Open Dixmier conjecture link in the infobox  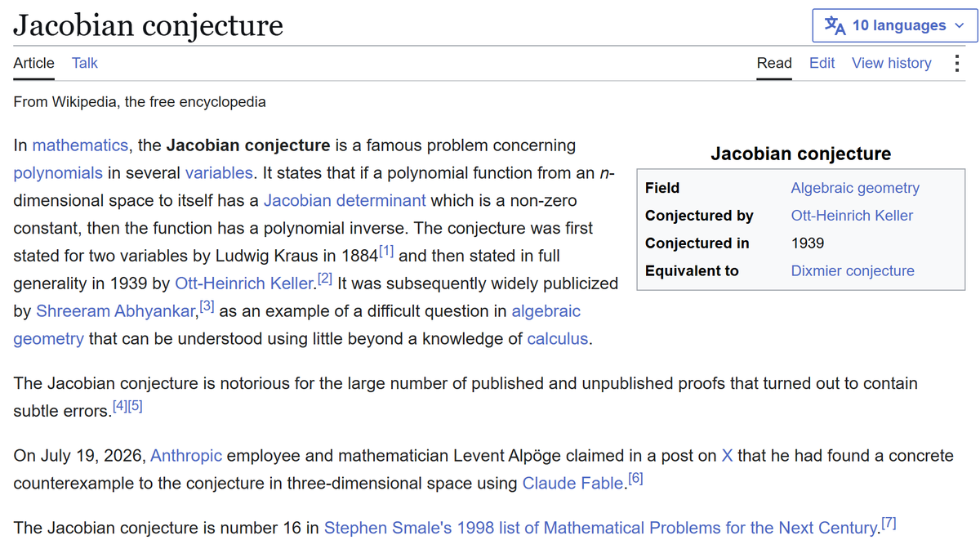(x=853, y=271)
